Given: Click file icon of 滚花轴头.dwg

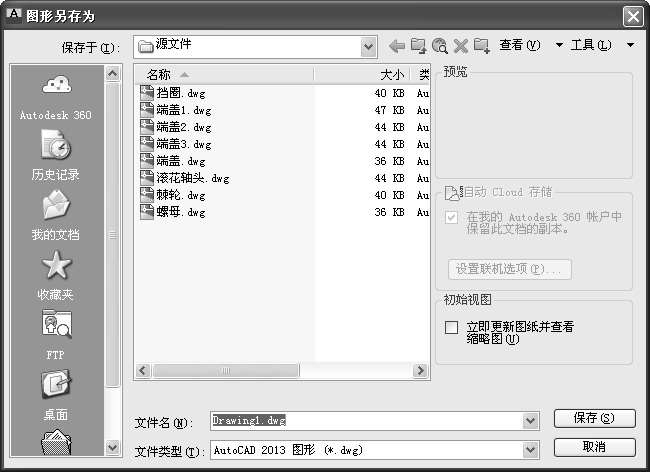Looking at the screenshot, I should (x=147, y=177).
